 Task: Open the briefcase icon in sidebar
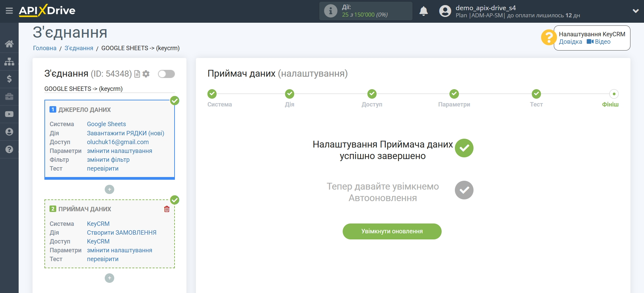point(9,97)
